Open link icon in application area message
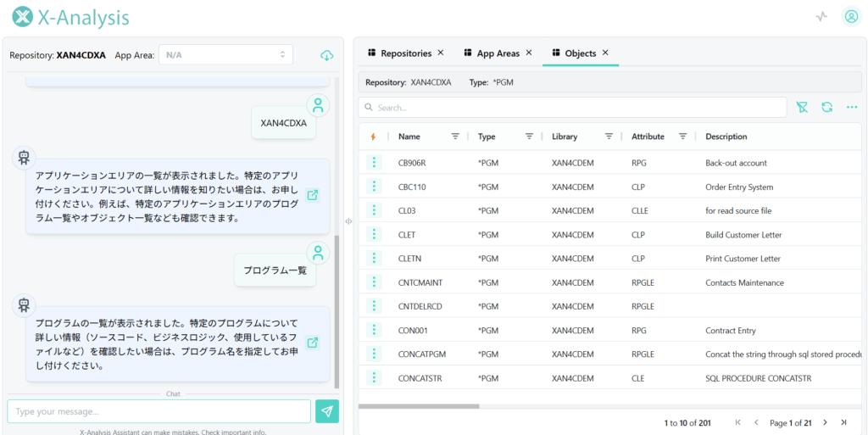The height and width of the screenshot is (435, 868). coord(313,195)
